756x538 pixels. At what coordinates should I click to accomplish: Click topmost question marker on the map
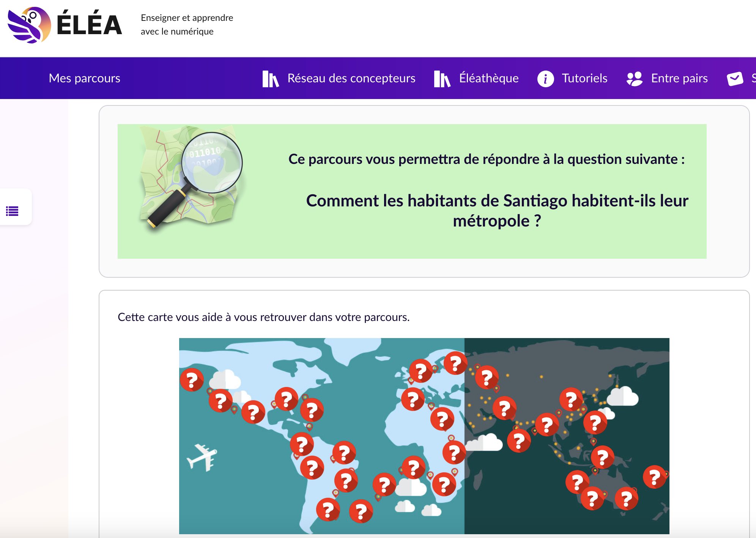(455, 363)
